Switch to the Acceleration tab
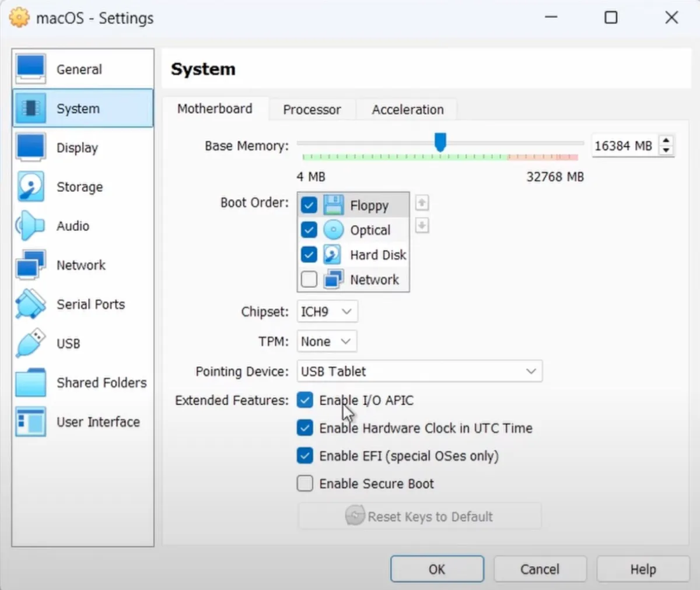Image resolution: width=700 pixels, height=590 pixels. (x=408, y=110)
